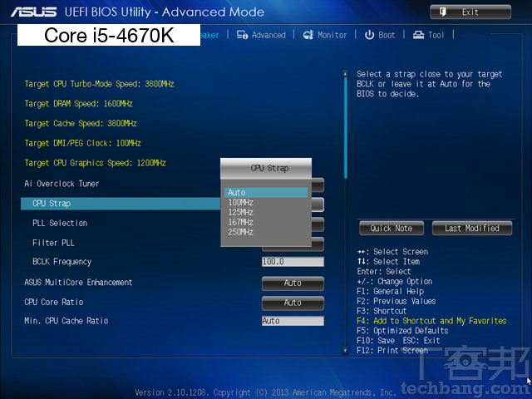Click the Boot power icon

click(370, 35)
